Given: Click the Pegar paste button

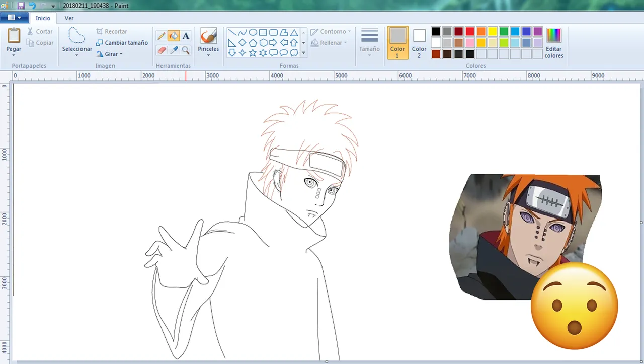Looking at the screenshot, I should [14, 39].
